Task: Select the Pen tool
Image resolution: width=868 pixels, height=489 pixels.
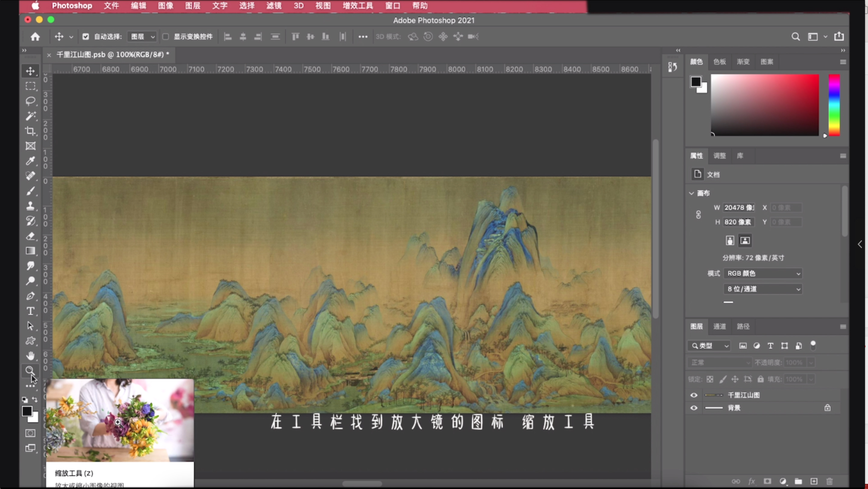Action: [30, 296]
